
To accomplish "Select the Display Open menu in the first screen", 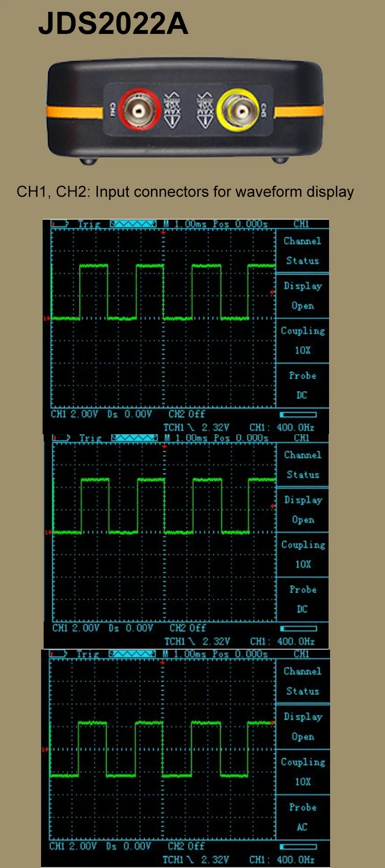I will (302, 296).
